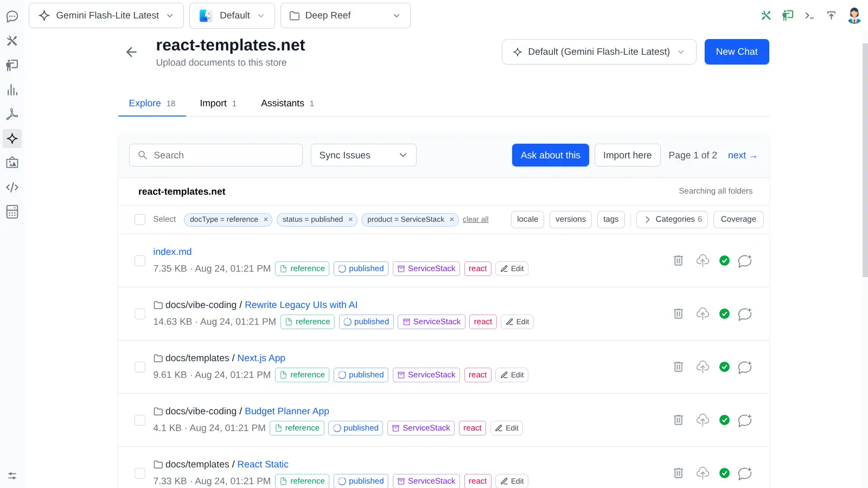
Task: Edit tags on the index.md row
Action: (x=512, y=268)
